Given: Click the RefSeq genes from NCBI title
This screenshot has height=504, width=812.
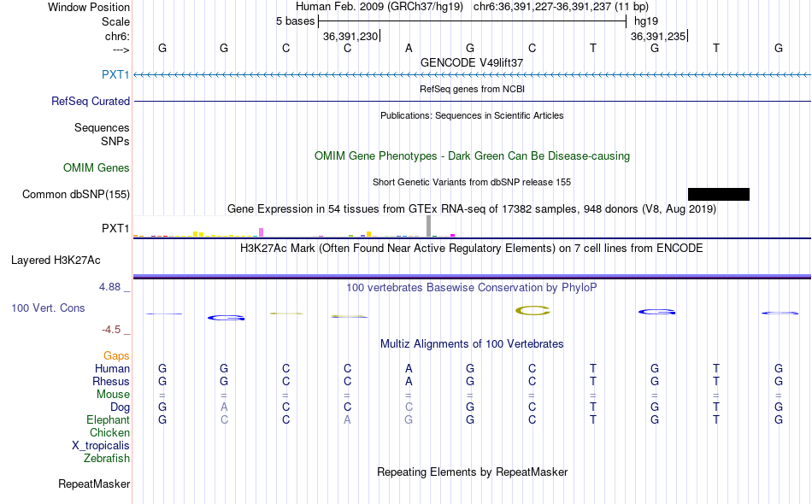Looking at the screenshot, I should [472, 89].
